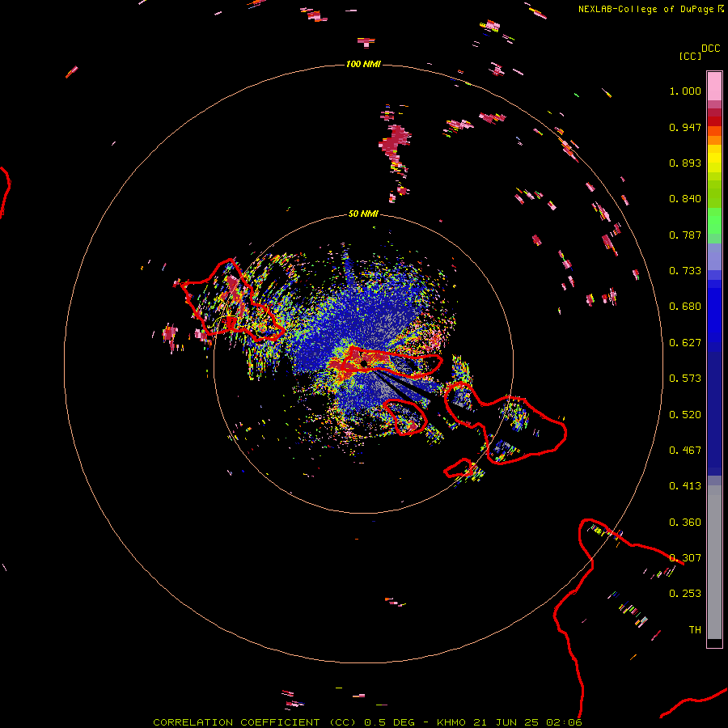Screen dimensions: 728x728
Task: Click the 0.5 DEG elevation text in the caption
Action: 389,722
